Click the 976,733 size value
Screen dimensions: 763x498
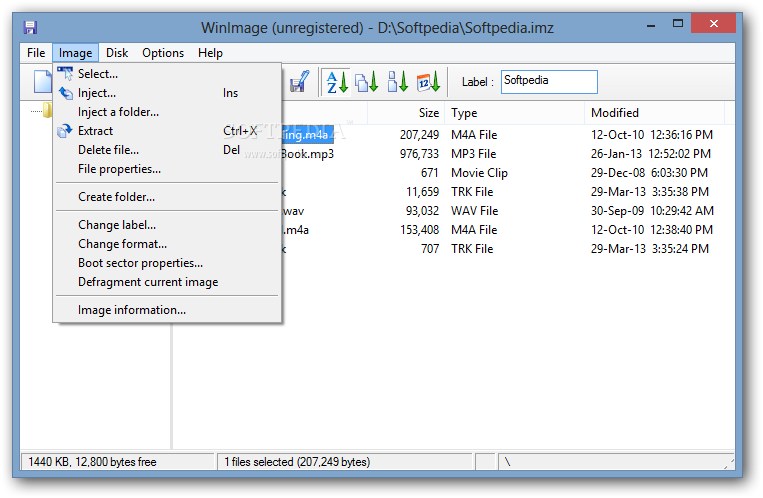[x=419, y=154]
